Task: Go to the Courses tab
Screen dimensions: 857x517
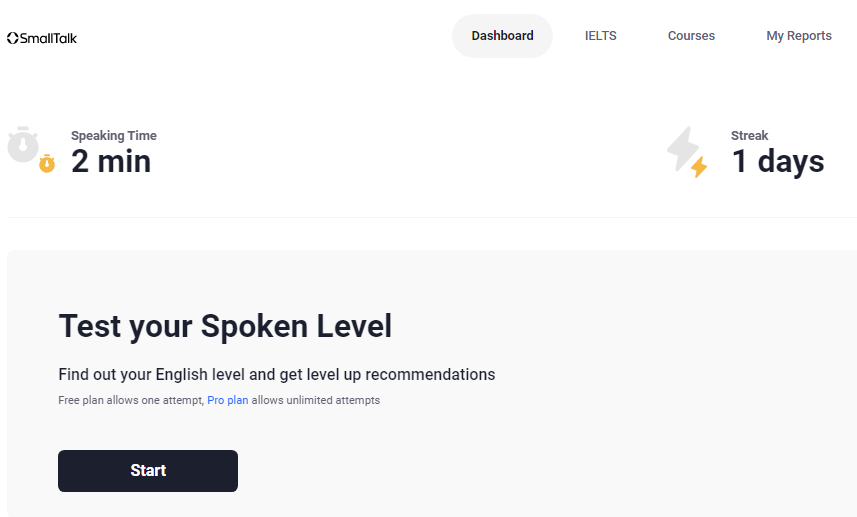Action: click(691, 36)
